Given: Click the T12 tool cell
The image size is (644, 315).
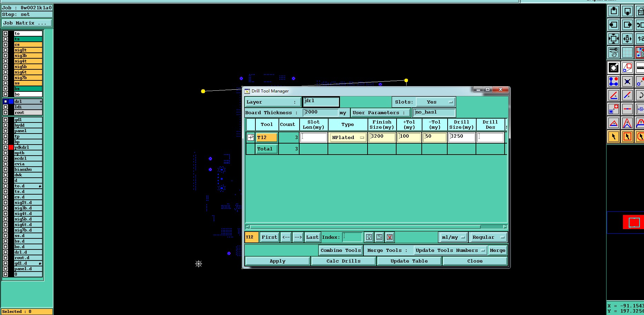Looking at the screenshot, I should click(x=266, y=137).
